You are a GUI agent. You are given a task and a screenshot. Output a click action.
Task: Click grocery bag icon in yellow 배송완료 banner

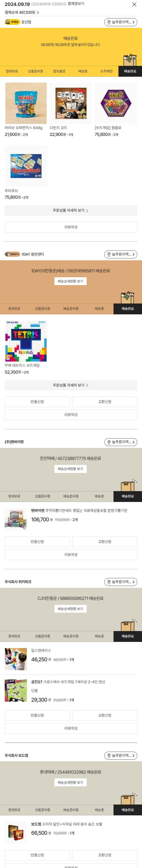tap(130, 60)
